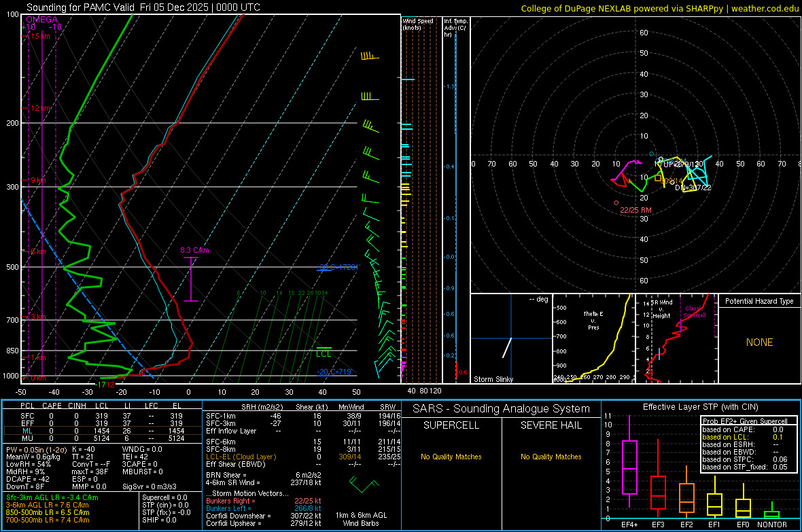This screenshot has height=532, width=802.
Task: Select the 'Sfc-3km AGL LR = -3.4 C/km' line
Action: [52, 497]
